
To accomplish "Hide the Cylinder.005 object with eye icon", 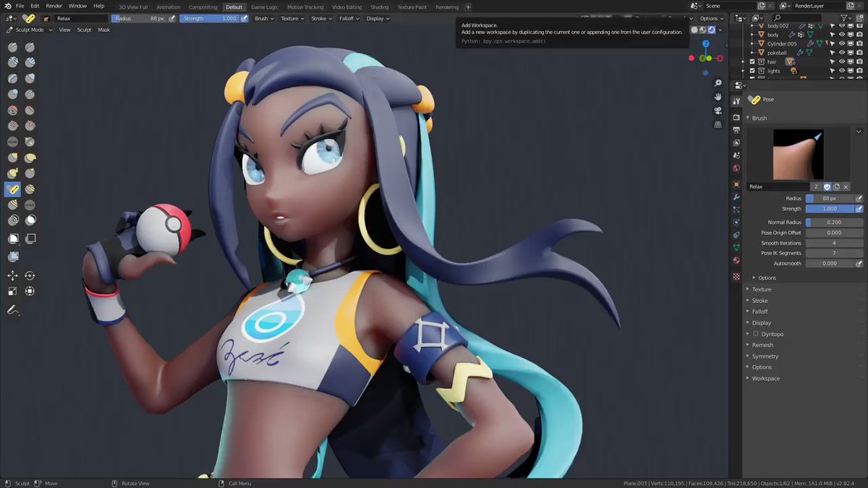I will coord(842,43).
